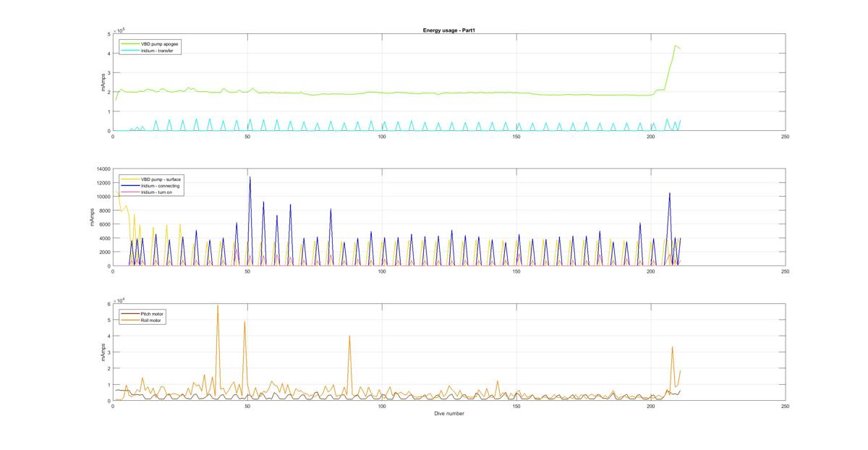Click the 'Dive number' x-axis label
Image resolution: width=868 pixels, height=450 pixels.
(x=449, y=414)
